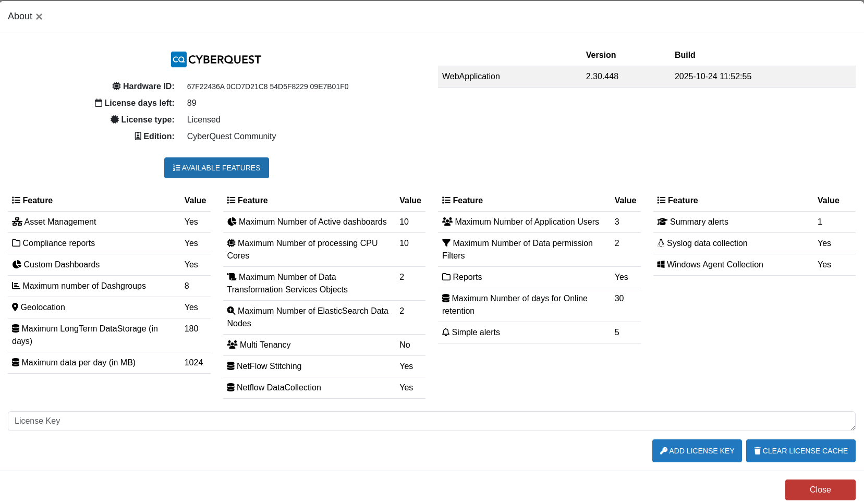This screenshot has width=864, height=504.
Task: Click the Windows Agent Collection logo icon
Action: (x=661, y=264)
